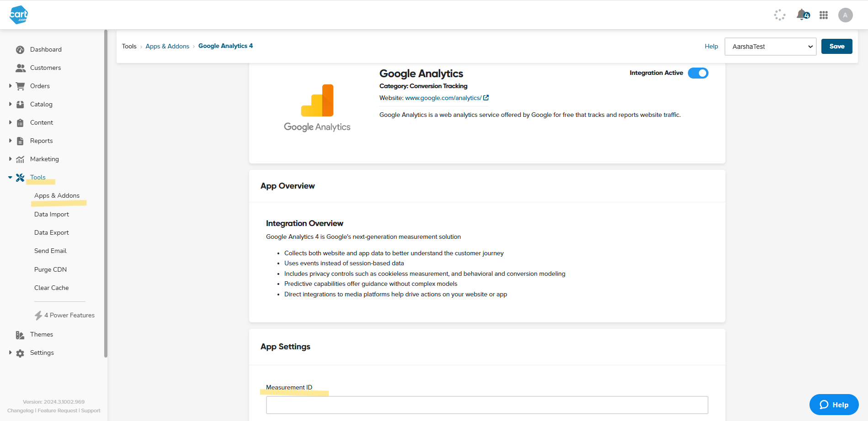Expand the Catalog menu arrow
This screenshot has width=868, height=421.
tap(10, 104)
